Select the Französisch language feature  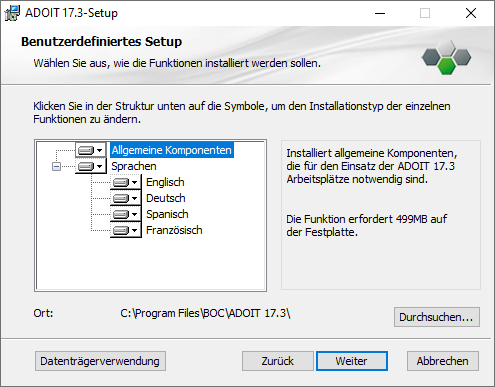[174, 230]
